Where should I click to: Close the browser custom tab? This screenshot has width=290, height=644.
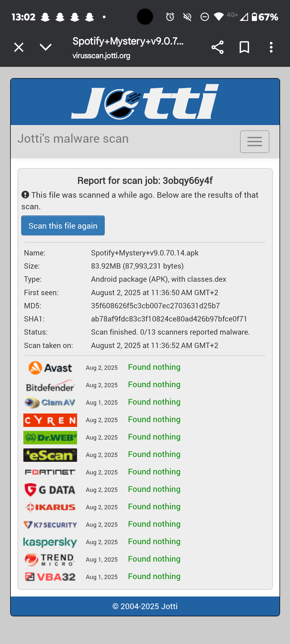coord(19,47)
